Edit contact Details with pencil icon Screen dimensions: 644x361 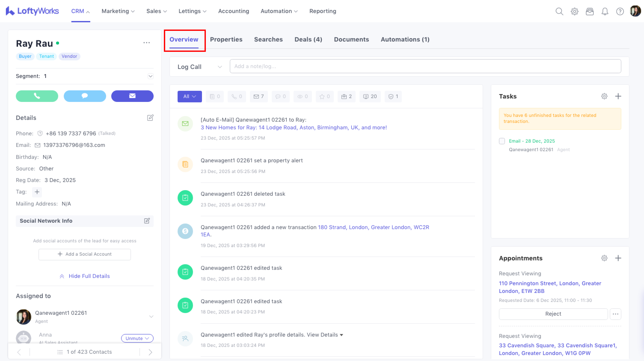(x=150, y=118)
